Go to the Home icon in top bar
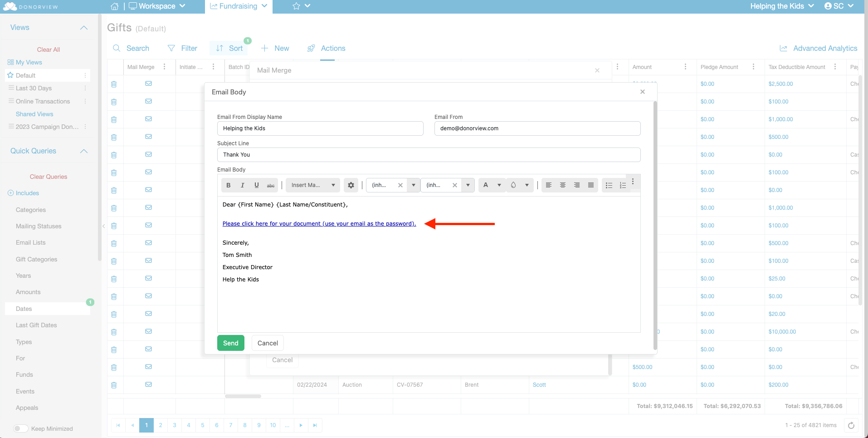This screenshot has height=438, width=868. (x=115, y=6)
